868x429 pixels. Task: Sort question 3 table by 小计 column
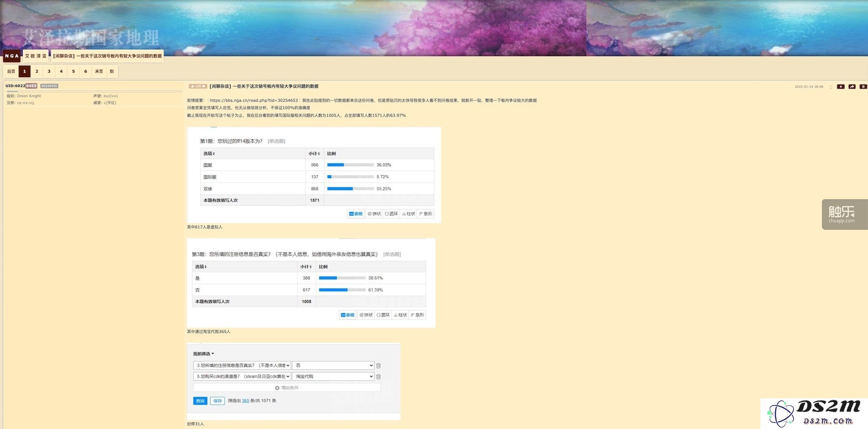click(306, 267)
